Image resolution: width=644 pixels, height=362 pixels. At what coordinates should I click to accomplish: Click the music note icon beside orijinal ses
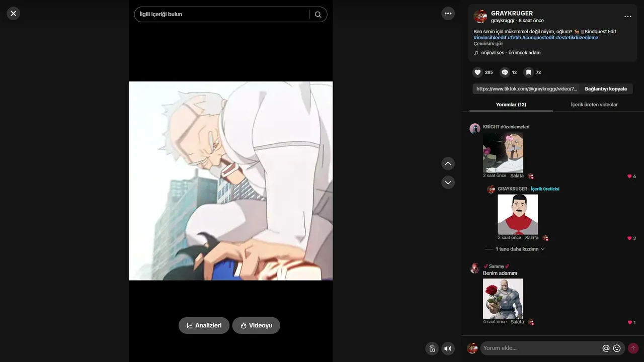476,53
